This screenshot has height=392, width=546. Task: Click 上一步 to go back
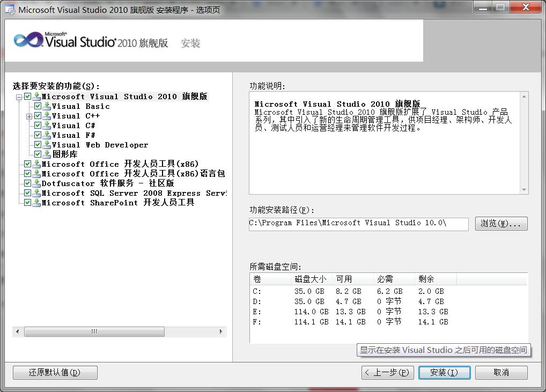point(387,372)
